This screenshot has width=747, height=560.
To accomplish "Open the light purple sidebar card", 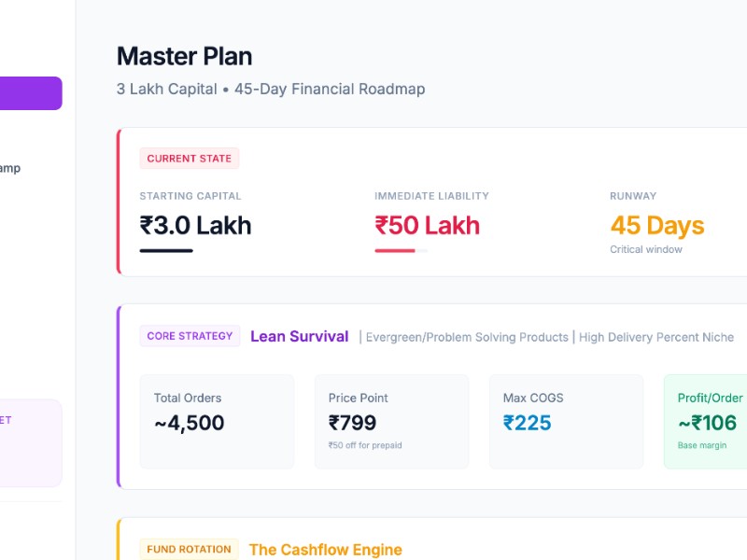I will coord(30,442).
